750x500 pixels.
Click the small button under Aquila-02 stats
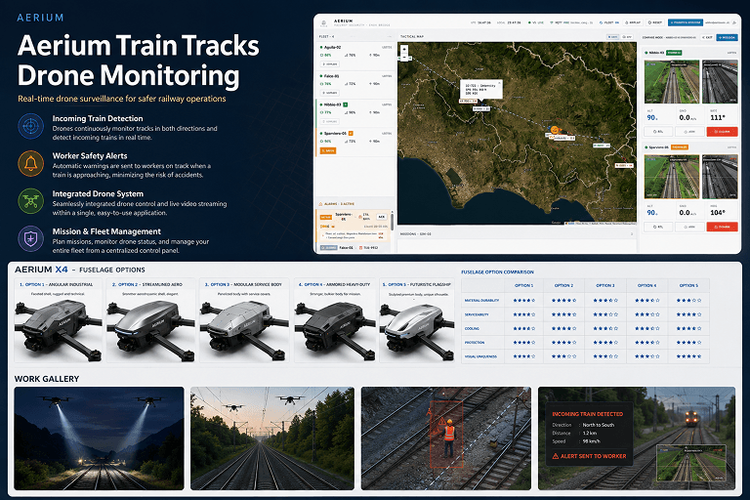[330, 64]
